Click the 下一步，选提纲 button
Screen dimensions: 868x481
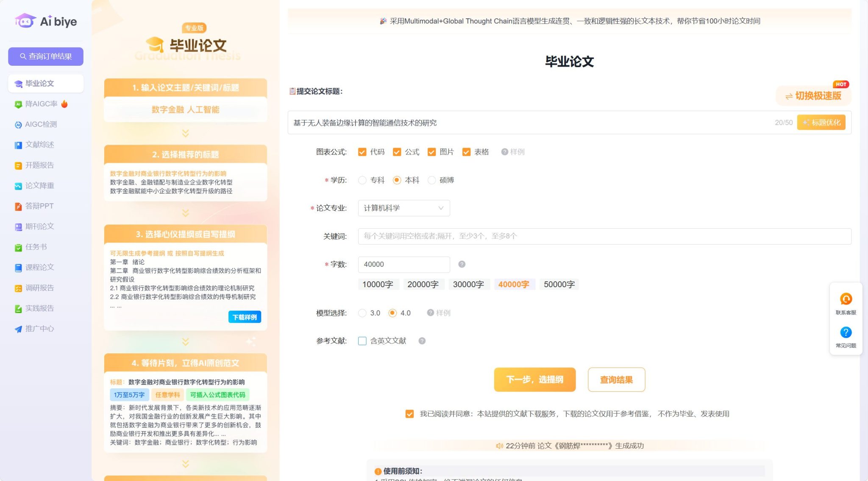[x=534, y=380]
